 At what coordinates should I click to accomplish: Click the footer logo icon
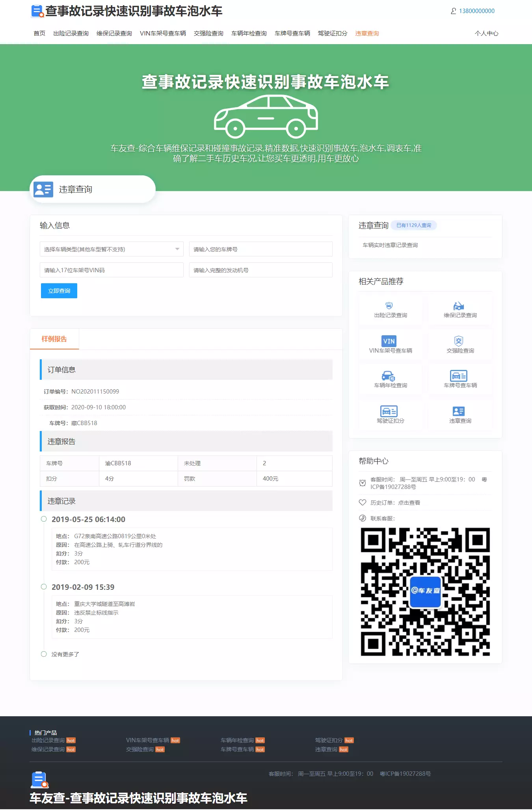point(39,780)
